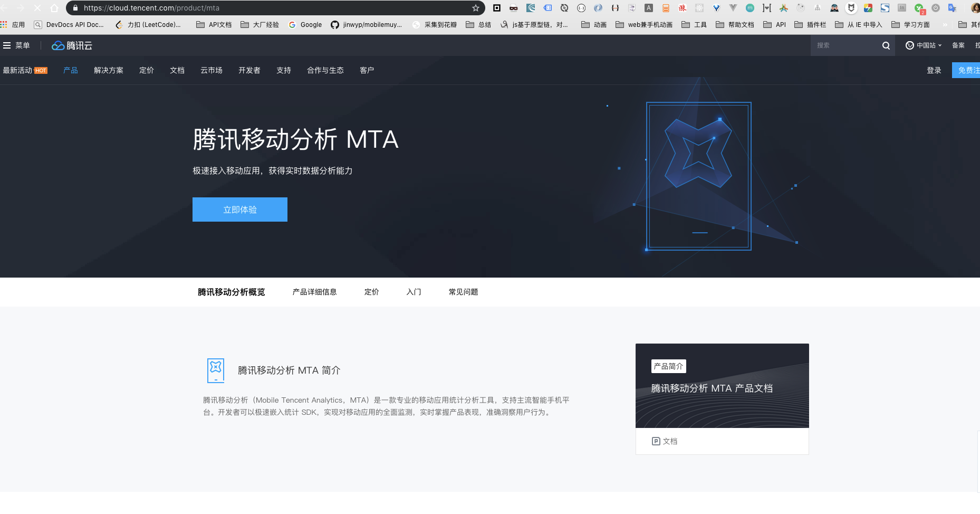Switch to the 入门 tab
The image size is (980, 514).
414,292
